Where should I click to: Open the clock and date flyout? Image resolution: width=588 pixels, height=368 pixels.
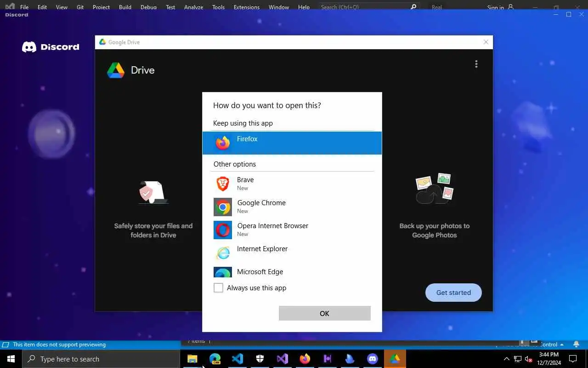tap(549, 359)
